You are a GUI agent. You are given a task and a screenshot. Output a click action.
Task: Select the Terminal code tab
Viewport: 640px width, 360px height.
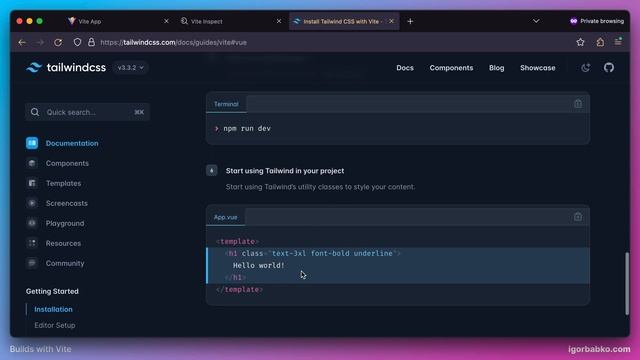point(226,104)
